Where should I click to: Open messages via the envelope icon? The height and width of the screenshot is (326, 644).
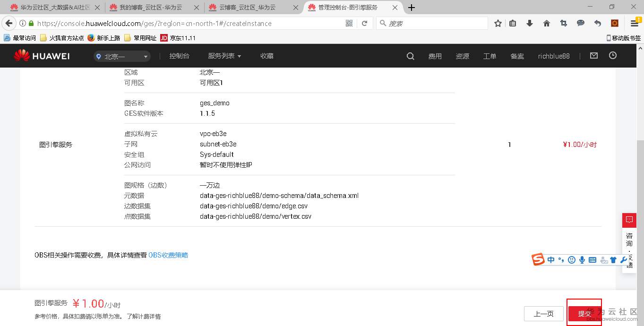pyautogui.click(x=593, y=55)
